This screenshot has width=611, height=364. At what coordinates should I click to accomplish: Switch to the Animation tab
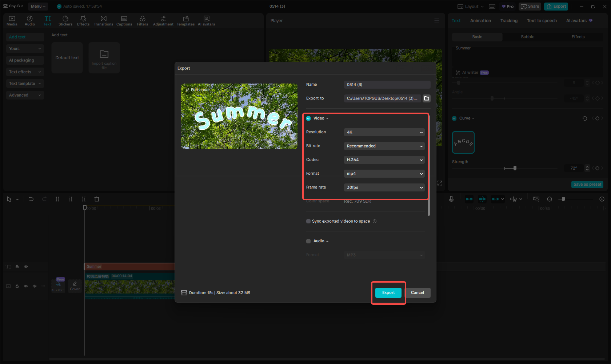(480, 21)
